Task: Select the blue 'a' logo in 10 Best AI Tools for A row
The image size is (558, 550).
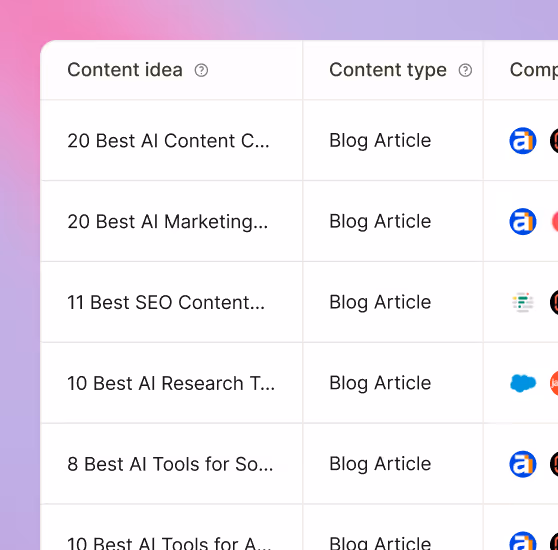Action: click(x=523, y=541)
